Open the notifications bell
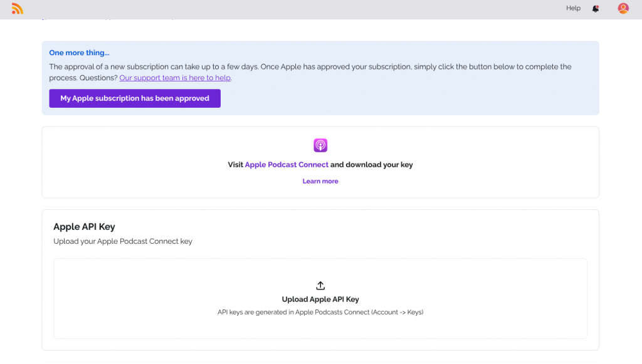 pyautogui.click(x=595, y=9)
